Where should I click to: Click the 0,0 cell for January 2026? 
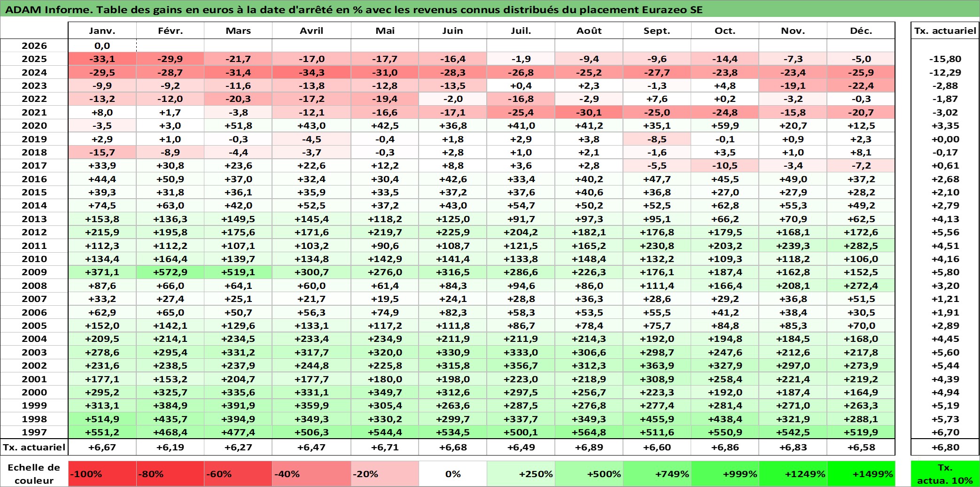(x=102, y=46)
